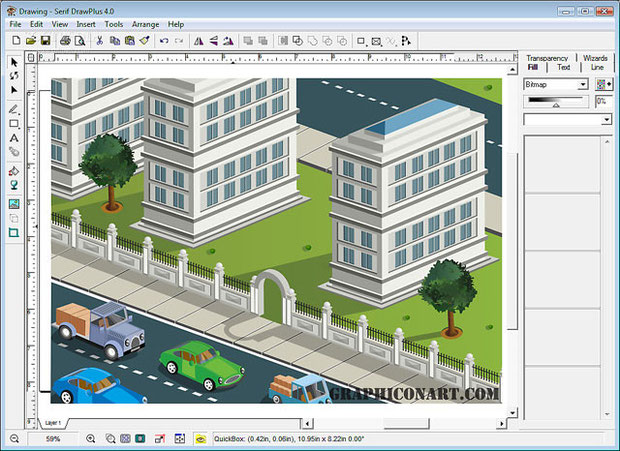Redo the undone action

point(179,41)
